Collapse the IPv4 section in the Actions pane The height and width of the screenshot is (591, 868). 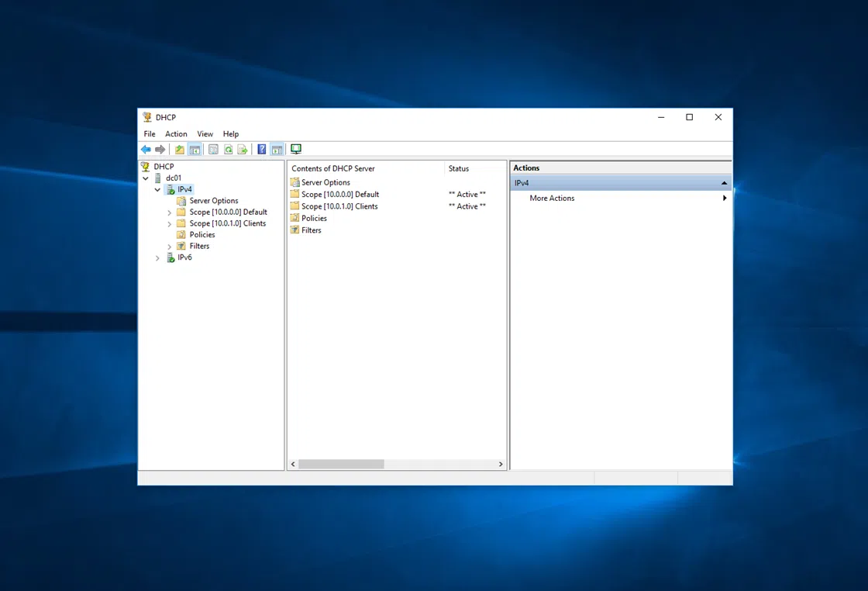(724, 182)
